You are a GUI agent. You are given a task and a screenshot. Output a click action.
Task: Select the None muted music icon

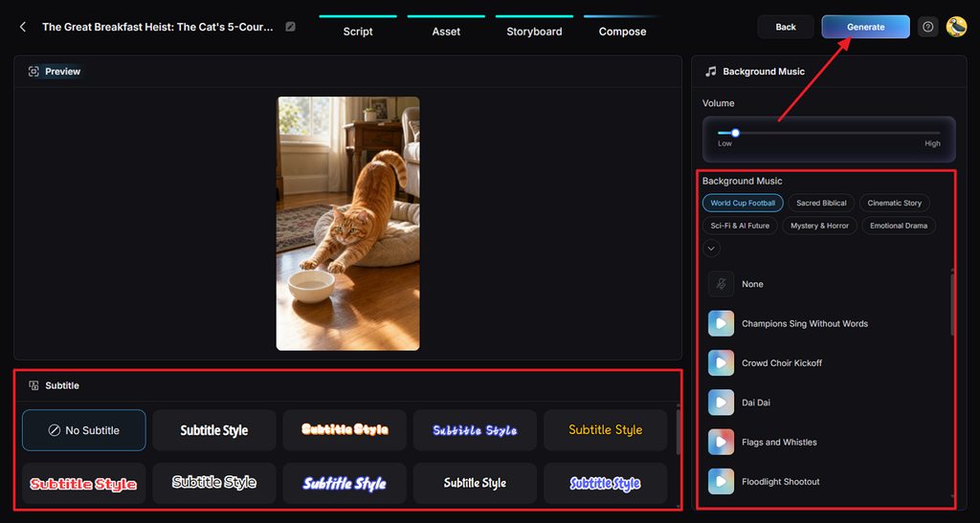coord(721,284)
